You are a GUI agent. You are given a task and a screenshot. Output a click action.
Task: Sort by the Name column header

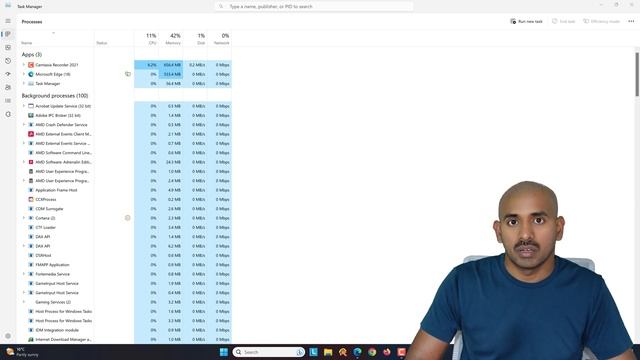(55, 39)
